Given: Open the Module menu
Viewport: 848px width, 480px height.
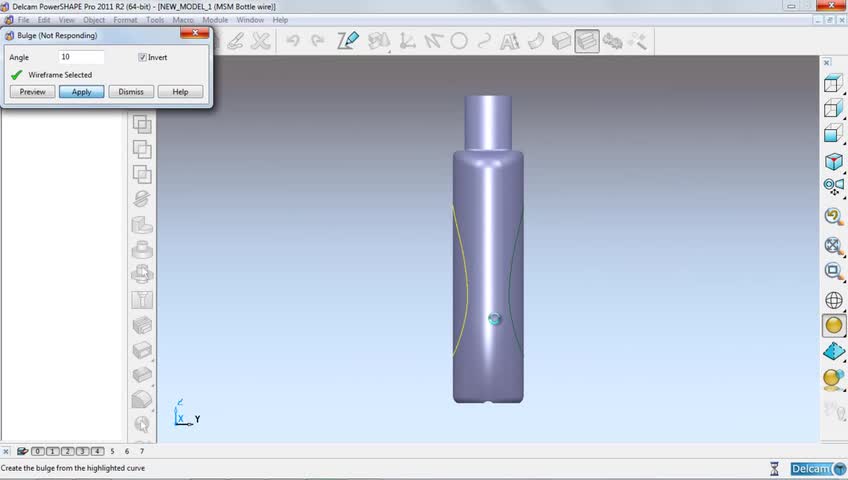Looking at the screenshot, I should click(215, 20).
